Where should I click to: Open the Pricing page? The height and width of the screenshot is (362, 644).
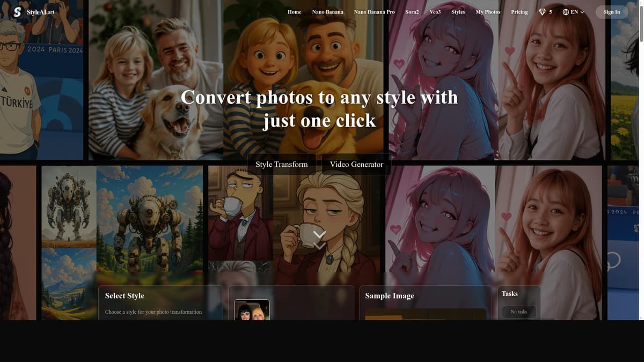(519, 11)
